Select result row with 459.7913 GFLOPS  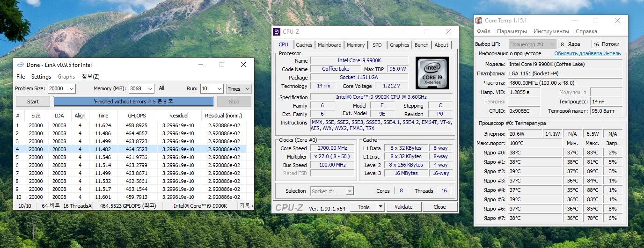click(130, 197)
